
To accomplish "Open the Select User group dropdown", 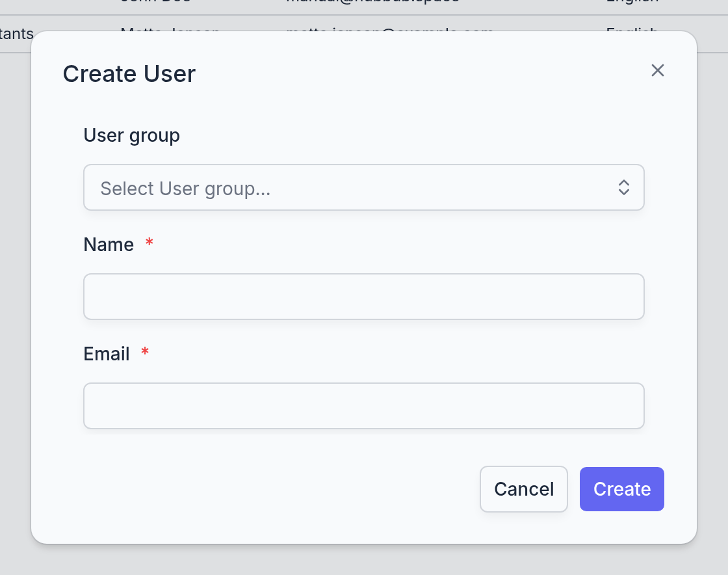I will pos(363,187).
